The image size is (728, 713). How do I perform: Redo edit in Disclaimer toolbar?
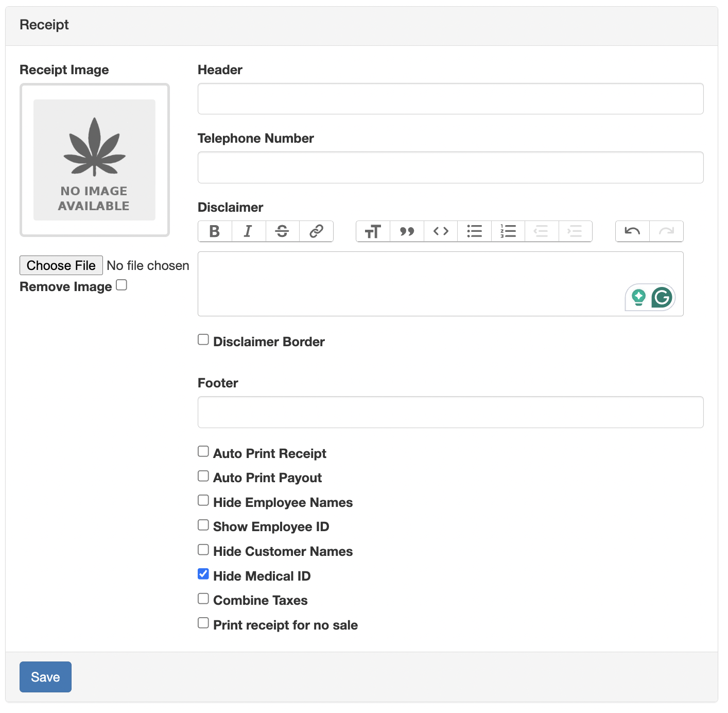(666, 231)
